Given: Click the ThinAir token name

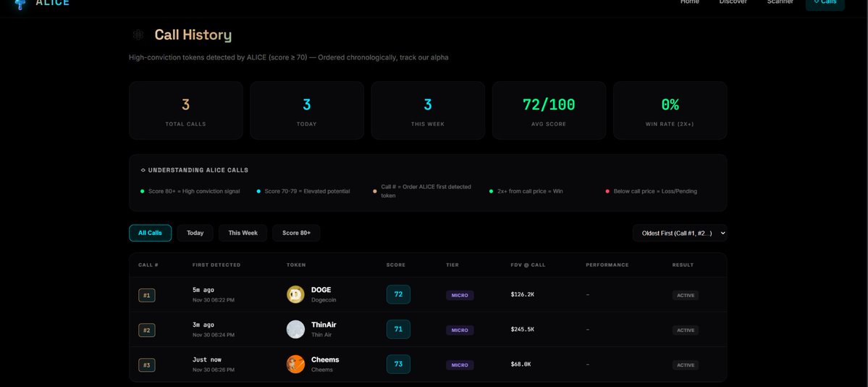Looking at the screenshot, I should click(324, 325).
